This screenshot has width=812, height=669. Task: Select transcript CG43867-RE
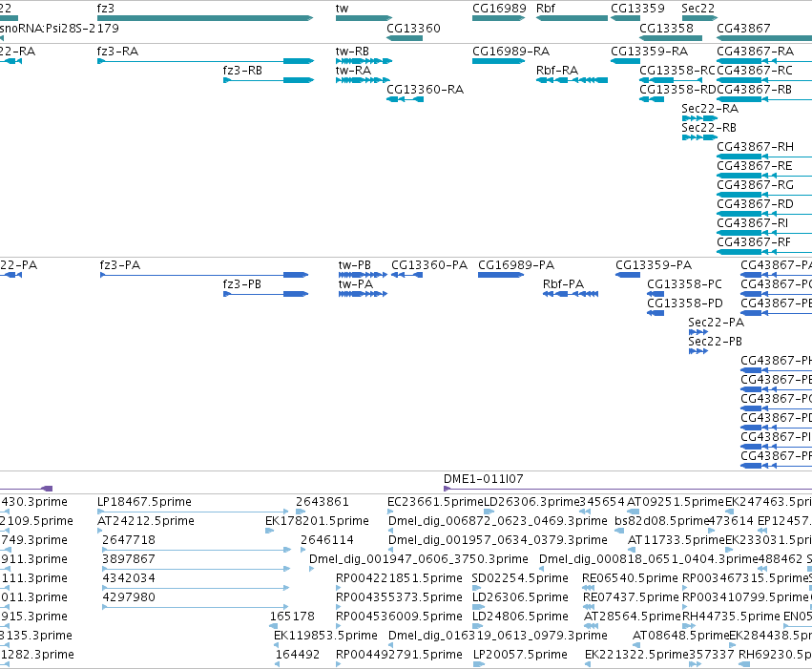(764, 176)
